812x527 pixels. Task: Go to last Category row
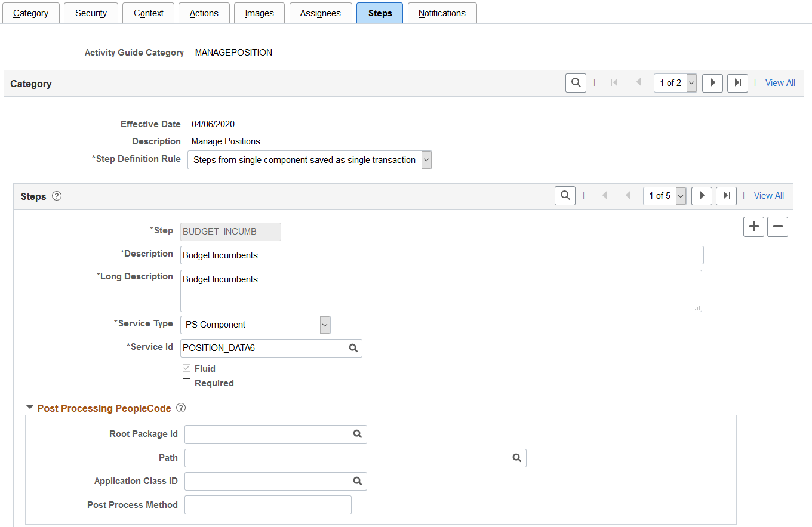tap(738, 83)
